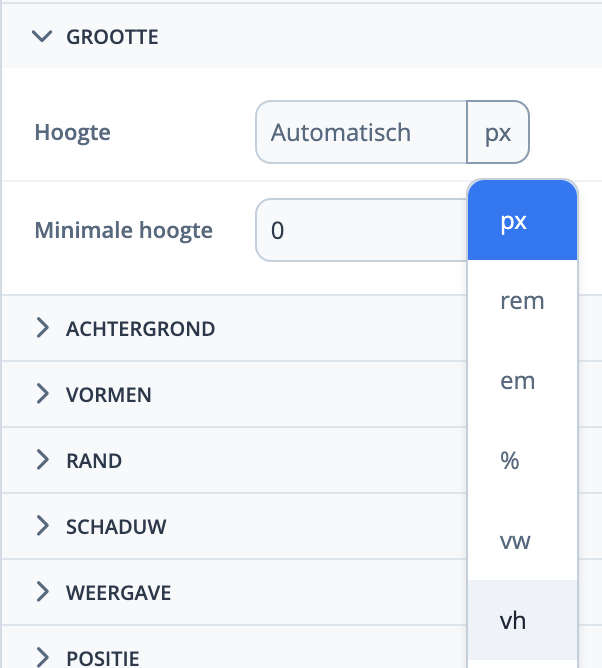
Task: Click the Minimale hoogte label
Action: 124,230
